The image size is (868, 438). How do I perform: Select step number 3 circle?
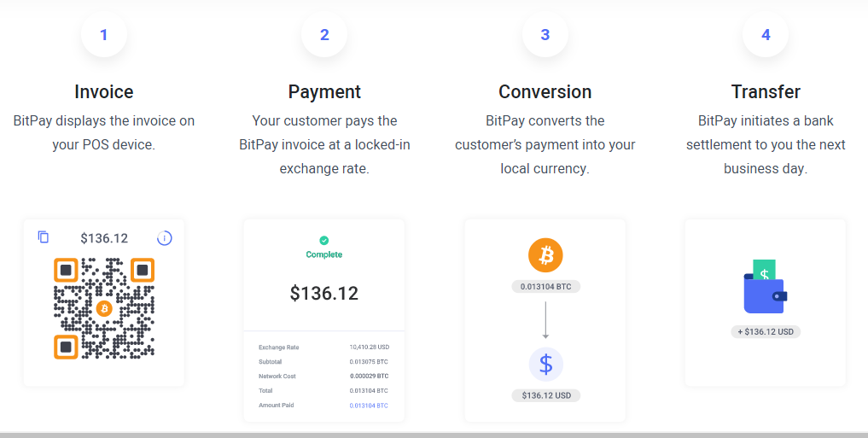545,34
